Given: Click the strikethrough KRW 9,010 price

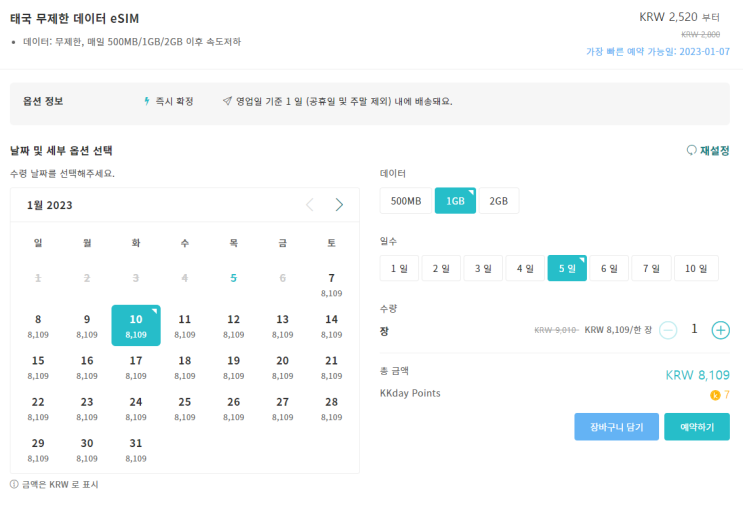Looking at the screenshot, I should pos(556,330).
